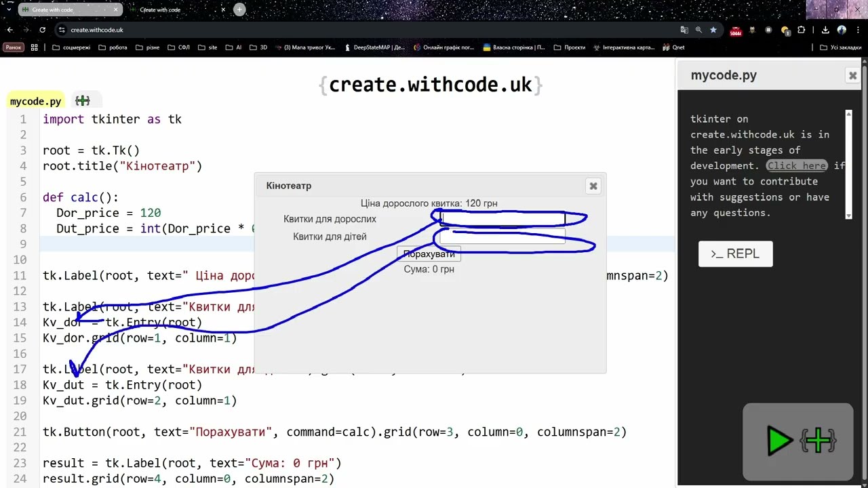Open the соцмережі bookmarks folder
The width and height of the screenshot is (868, 488).
[71, 47]
